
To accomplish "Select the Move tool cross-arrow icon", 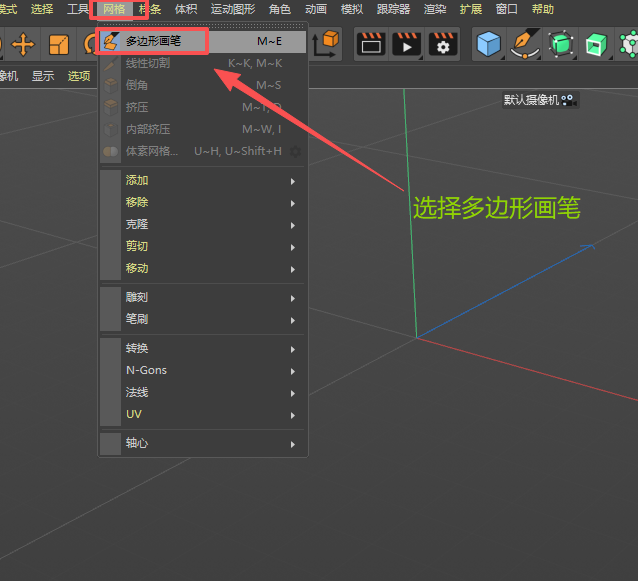I will point(22,44).
